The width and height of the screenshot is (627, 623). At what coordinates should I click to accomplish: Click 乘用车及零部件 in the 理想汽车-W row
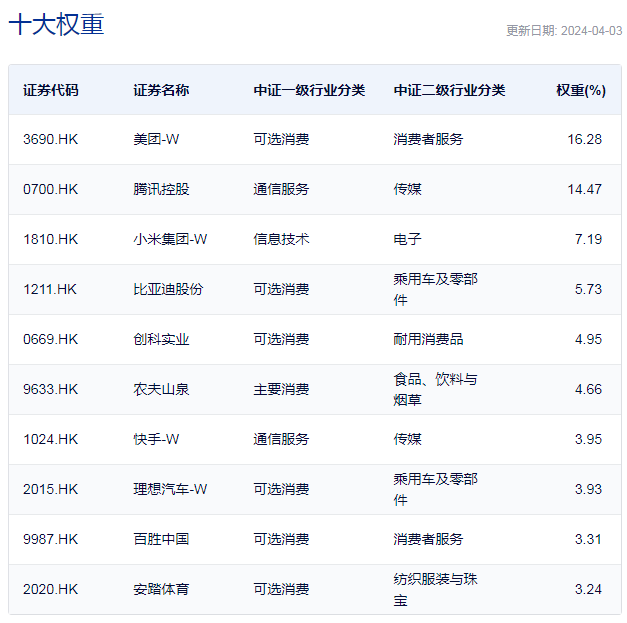[x=435, y=489]
